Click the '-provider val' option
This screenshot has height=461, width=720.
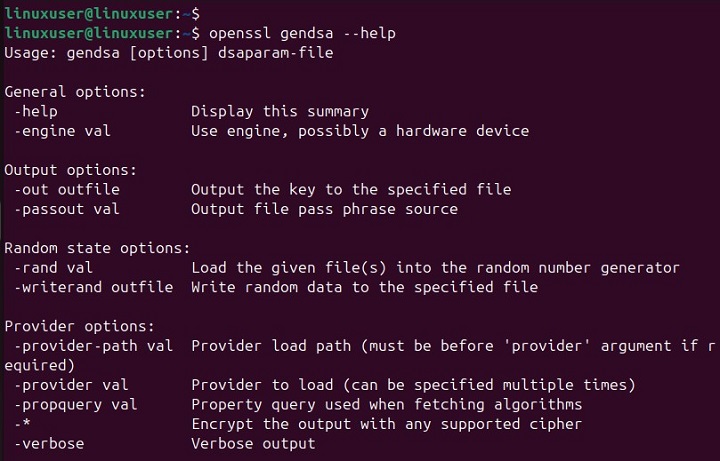pyautogui.click(x=66, y=385)
